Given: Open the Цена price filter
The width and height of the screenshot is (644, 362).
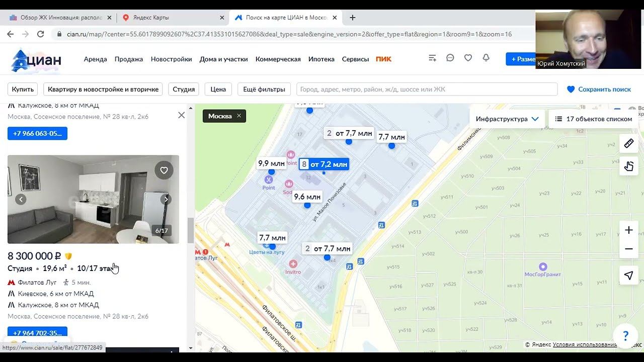Looking at the screenshot, I should [x=218, y=89].
